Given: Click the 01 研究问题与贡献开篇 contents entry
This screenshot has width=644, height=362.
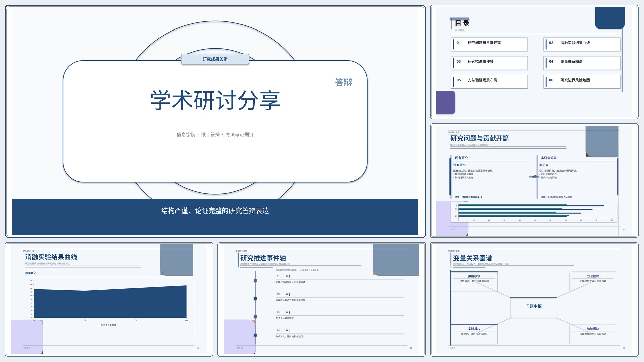Looking at the screenshot, I should coord(489,44).
